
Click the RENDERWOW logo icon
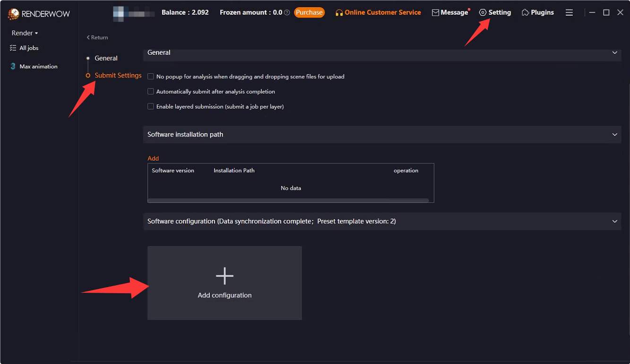coord(14,14)
